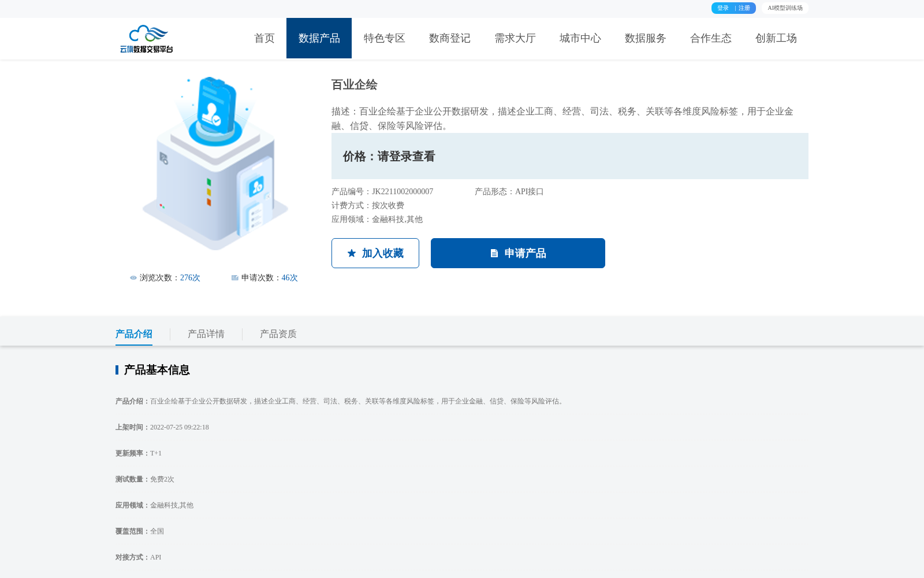924x578 pixels.
Task: Click the 46次 application count
Action: (x=290, y=278)
